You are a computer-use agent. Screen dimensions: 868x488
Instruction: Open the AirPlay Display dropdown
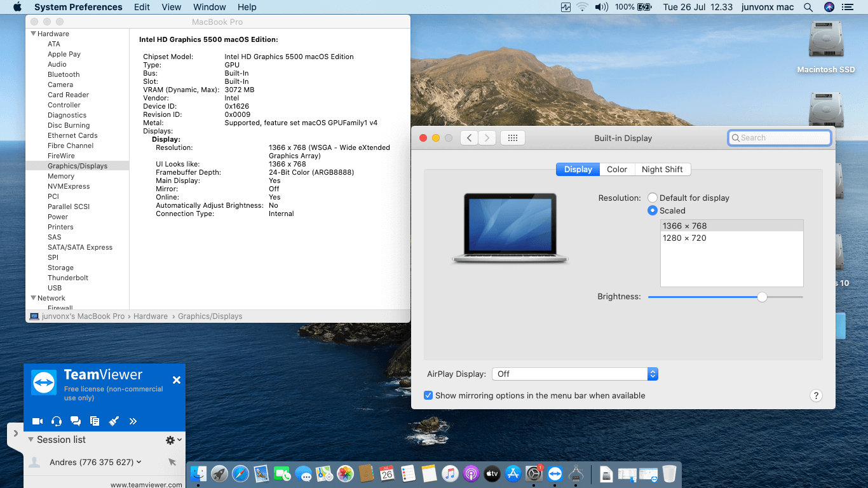(x=575, y=374)
